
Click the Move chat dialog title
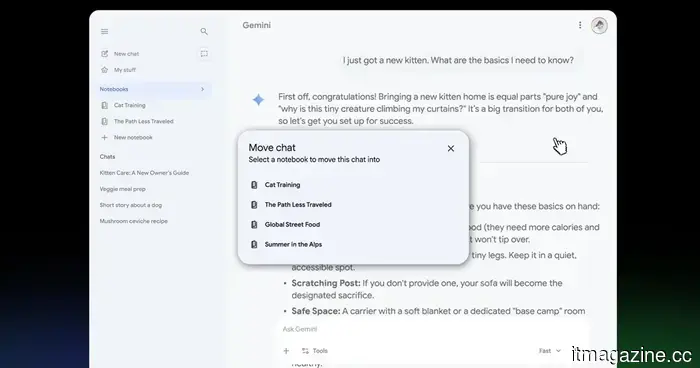coord(272,147)
